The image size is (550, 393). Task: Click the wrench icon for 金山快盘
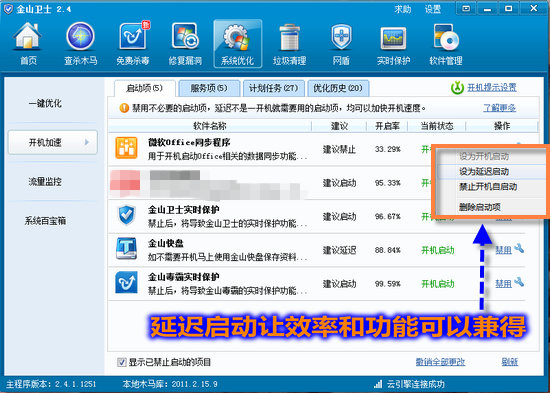[x=519, y=249]
